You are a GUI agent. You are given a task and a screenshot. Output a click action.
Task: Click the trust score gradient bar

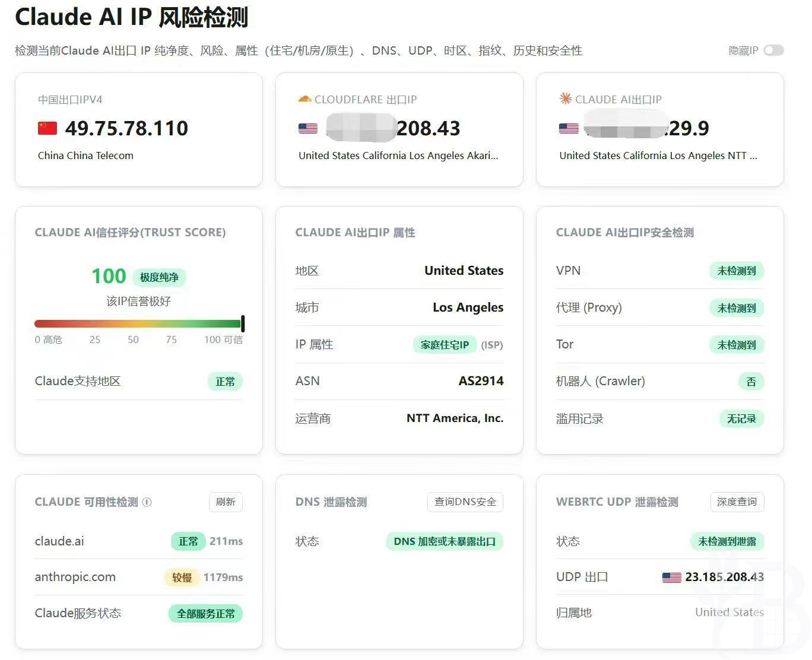point(138,323)
